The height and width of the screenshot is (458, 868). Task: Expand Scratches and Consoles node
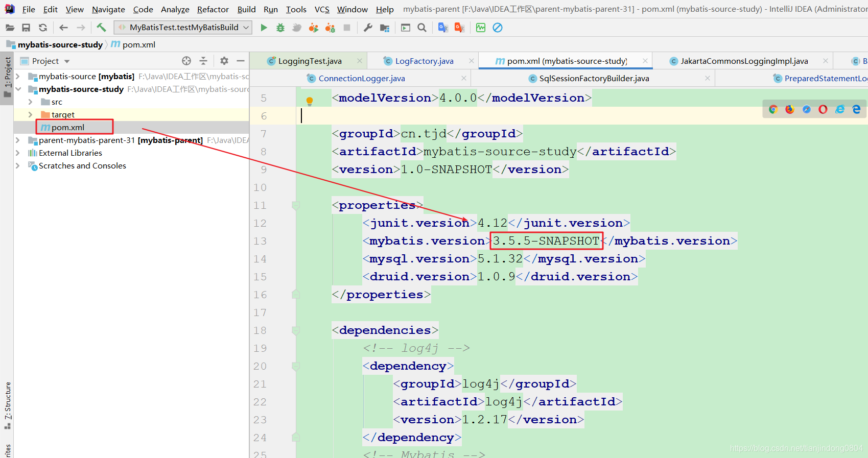18,165
